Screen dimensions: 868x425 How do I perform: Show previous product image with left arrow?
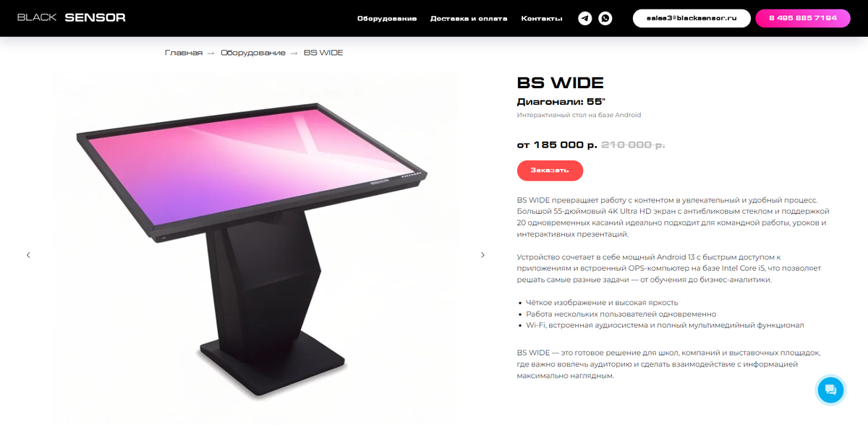point(28,255)
